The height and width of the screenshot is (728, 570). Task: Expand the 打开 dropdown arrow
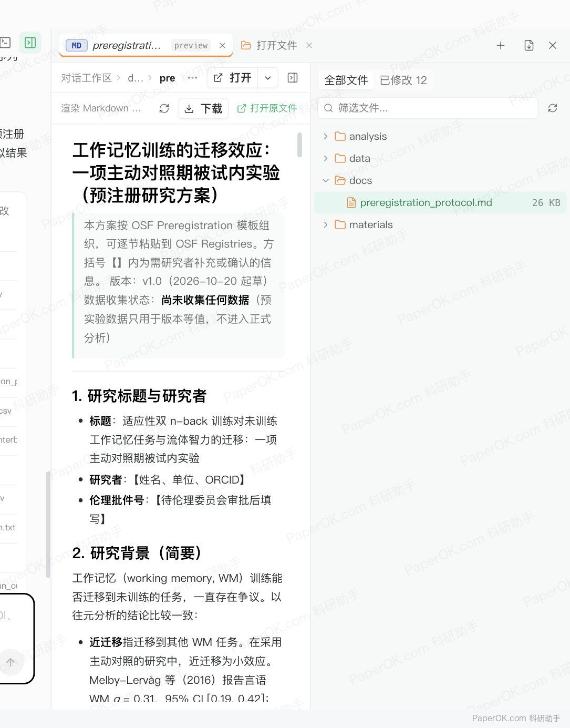tap(268, 78)
